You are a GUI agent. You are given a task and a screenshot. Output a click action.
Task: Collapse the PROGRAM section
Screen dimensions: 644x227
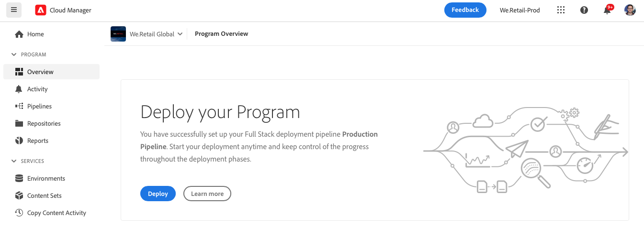[x=14, y=54]
